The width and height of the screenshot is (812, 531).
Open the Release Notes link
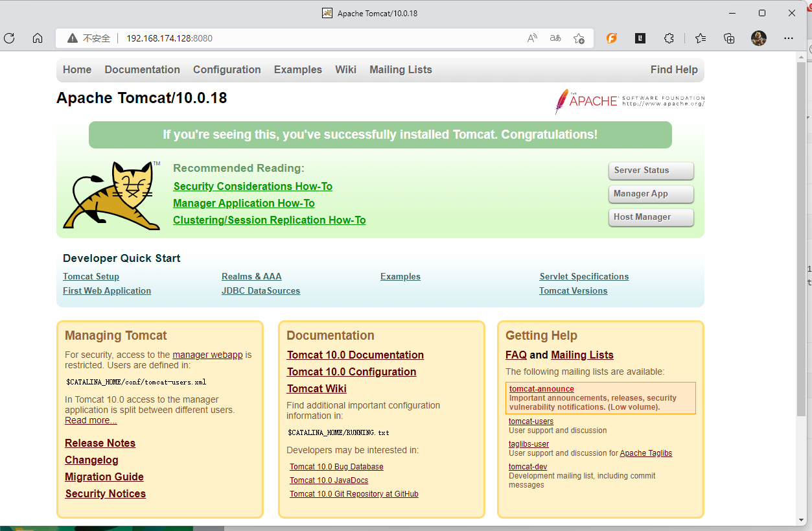(x=100, y=443)
